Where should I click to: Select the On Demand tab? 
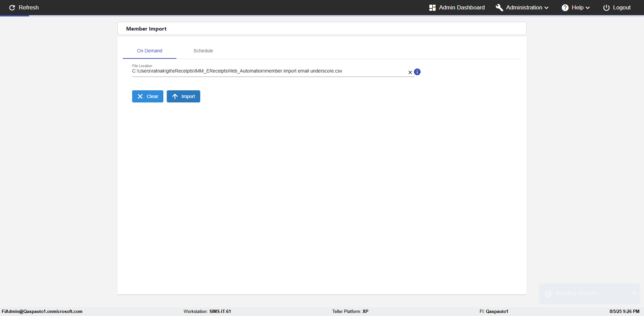click(x=150, y=51)
